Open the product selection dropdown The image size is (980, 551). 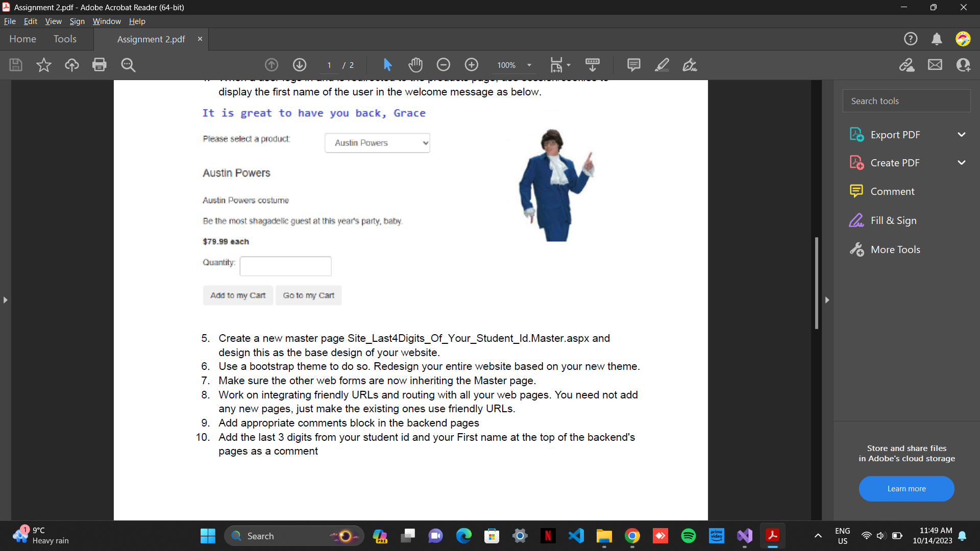click(377, 142)
